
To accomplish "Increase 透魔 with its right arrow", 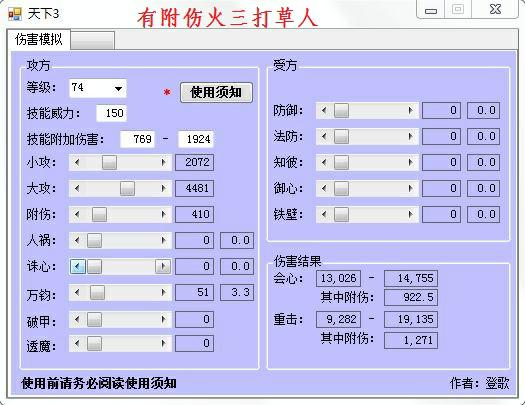I will [163, 343].
